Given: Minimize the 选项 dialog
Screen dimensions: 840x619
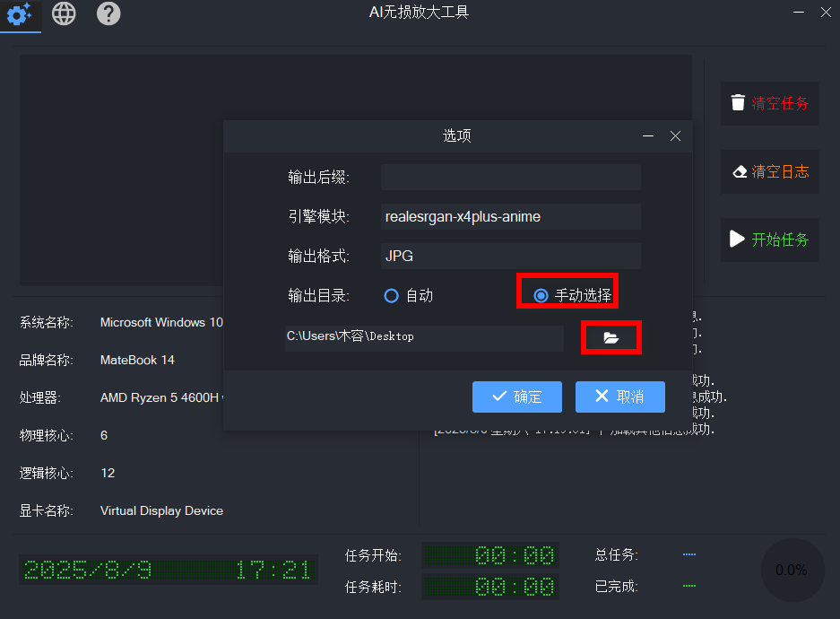Looking at the screenshot, I should (647, 136).
